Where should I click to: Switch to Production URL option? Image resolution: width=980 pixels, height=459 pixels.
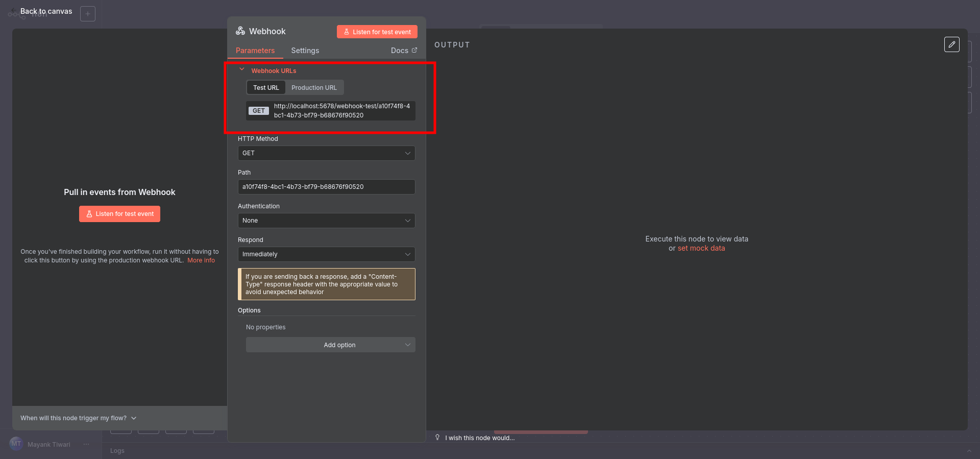coord(314,88)
